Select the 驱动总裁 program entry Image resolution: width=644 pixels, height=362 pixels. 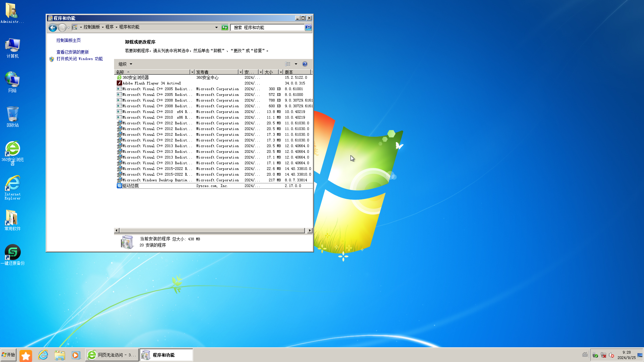tap(215, 186)
